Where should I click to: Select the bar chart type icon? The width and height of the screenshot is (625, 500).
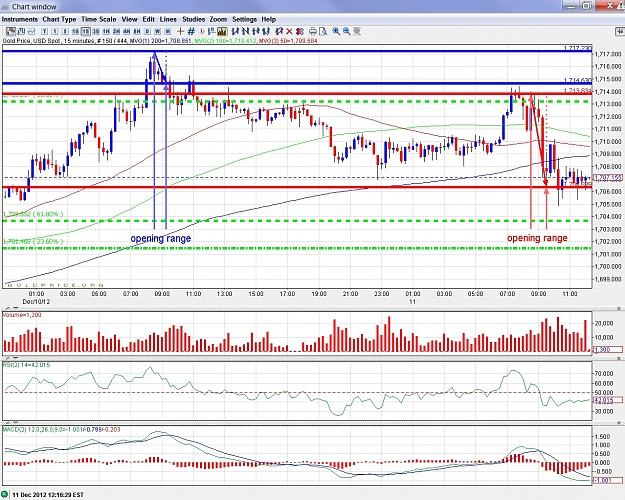(21, 31)
